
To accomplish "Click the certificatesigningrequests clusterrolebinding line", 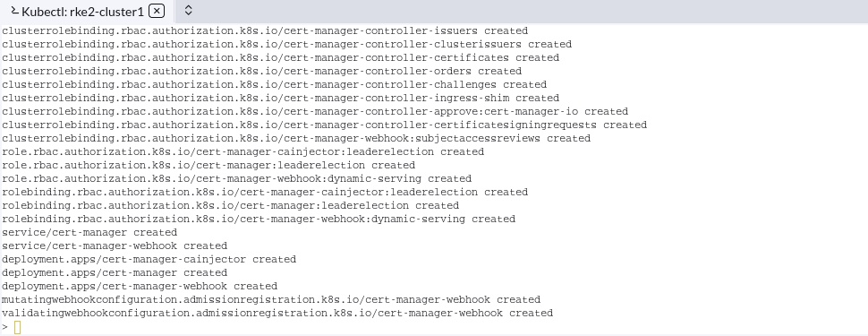I will [x=325, y=125].
